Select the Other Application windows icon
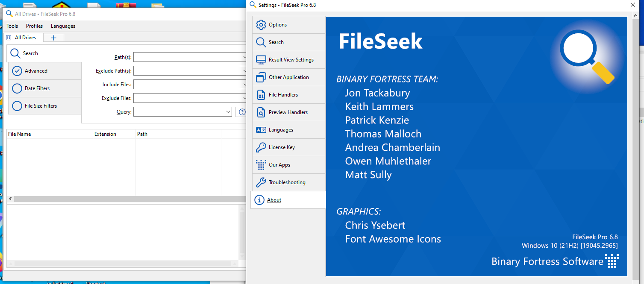This screenshot has width=644, height=284. coord(261,77)
